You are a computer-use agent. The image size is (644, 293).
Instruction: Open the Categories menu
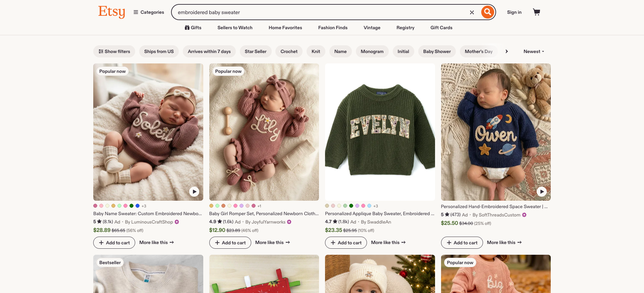[x=149, y=12]
